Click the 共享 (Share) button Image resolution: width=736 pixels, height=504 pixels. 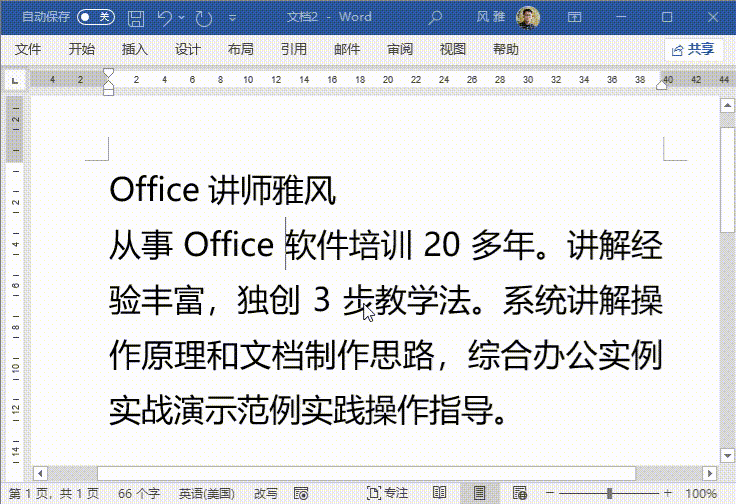tap(692, 49)
